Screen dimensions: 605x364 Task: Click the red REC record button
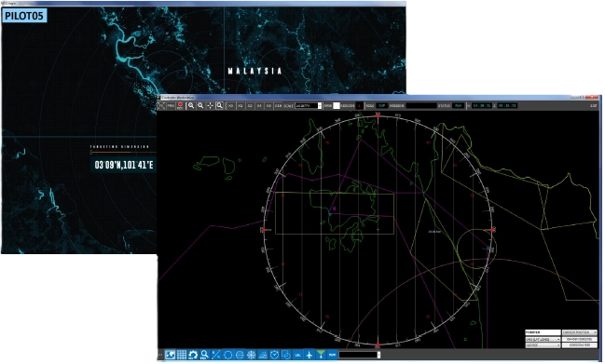180,105
